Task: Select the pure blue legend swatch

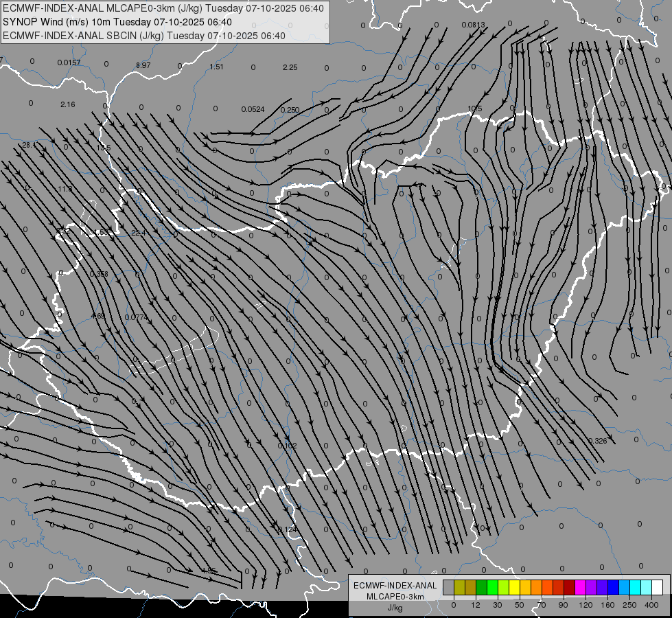Action: pyautogui.click(x=614, y=588)
